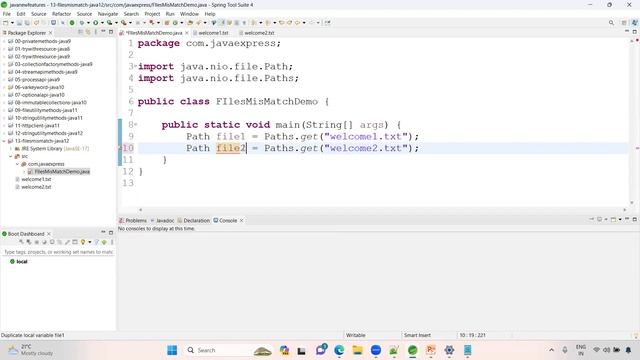Click the Save toolbar icon

[x=19, y=23]
